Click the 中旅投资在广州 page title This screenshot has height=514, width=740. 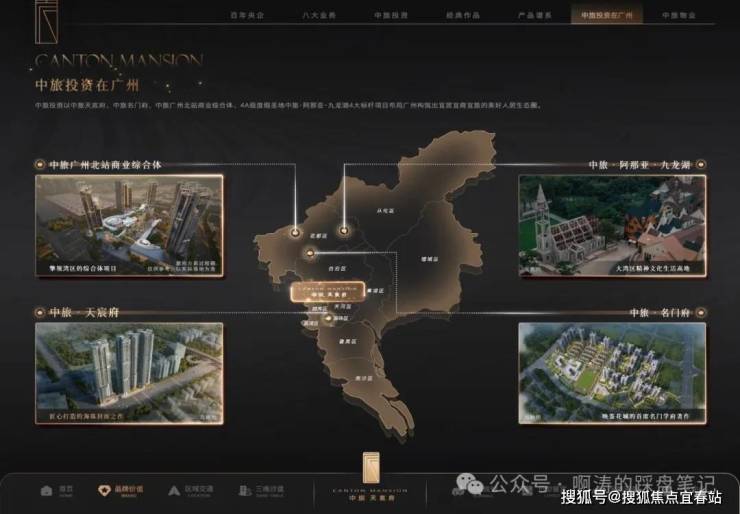point(87,85)
